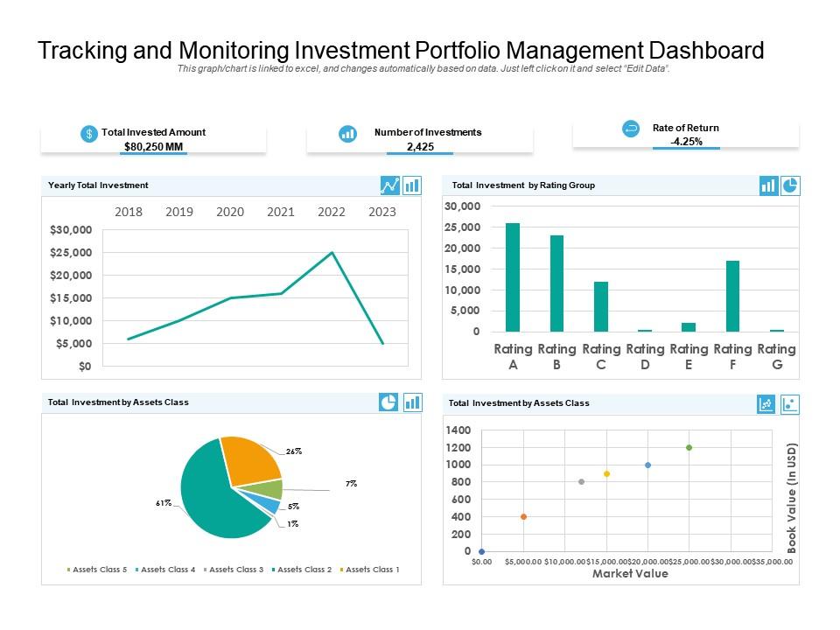Click the green scatter point near 1200
The height and width of the screenshot is (630, 840).
click(x=689, y=447)
